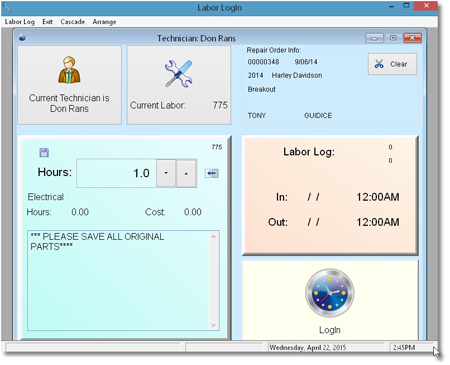450x365 pixels.
Task: Click the Clear button
Action: 392,64
